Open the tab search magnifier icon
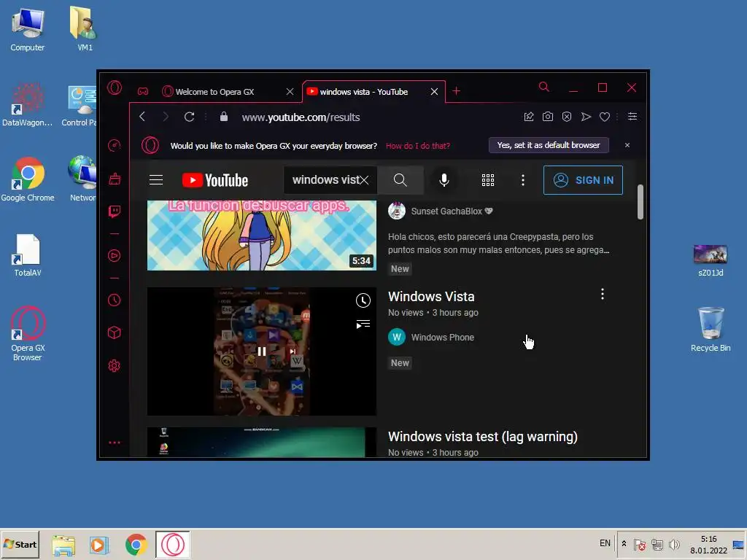This screenshot has height=560, width=747. pyautogui.click(x=544, y=87)
